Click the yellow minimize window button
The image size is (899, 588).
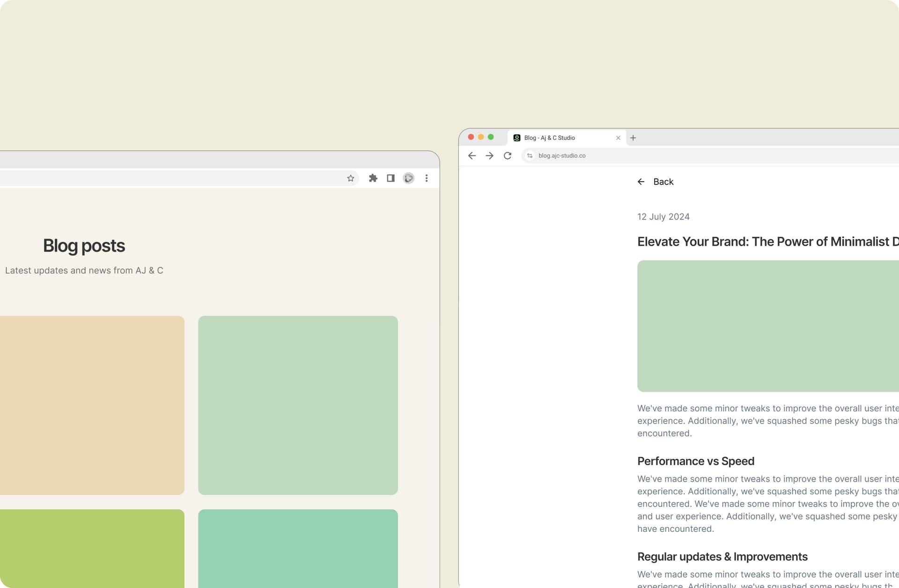[x=481, y=137]
